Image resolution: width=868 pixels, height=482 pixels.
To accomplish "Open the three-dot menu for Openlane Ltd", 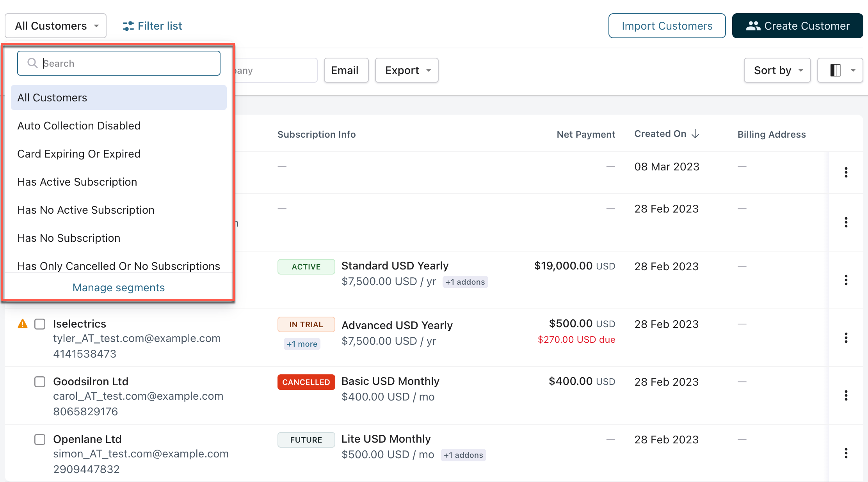I will point(846,453).
